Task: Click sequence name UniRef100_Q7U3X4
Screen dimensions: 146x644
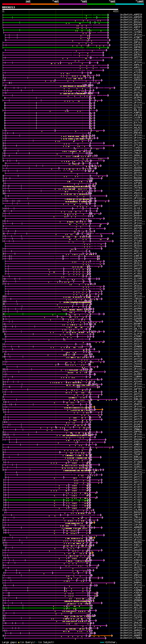Action: (131, 175)
